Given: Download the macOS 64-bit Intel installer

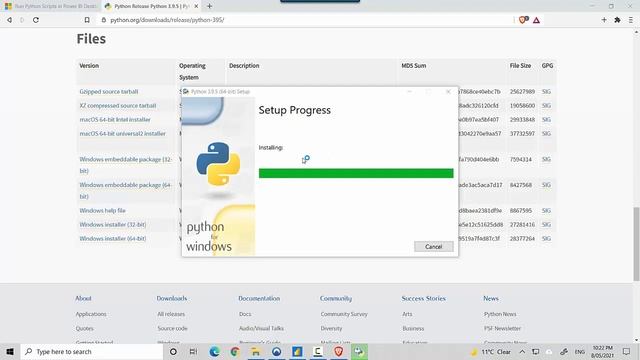Looking at the screenshot, I should (115, 120).
